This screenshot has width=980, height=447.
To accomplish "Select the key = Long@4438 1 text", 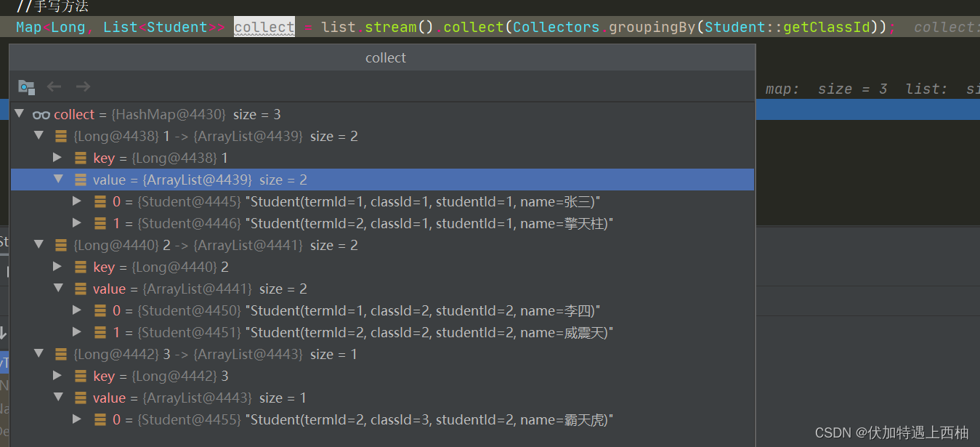I will pyautogui.click(x=161, y=158).
